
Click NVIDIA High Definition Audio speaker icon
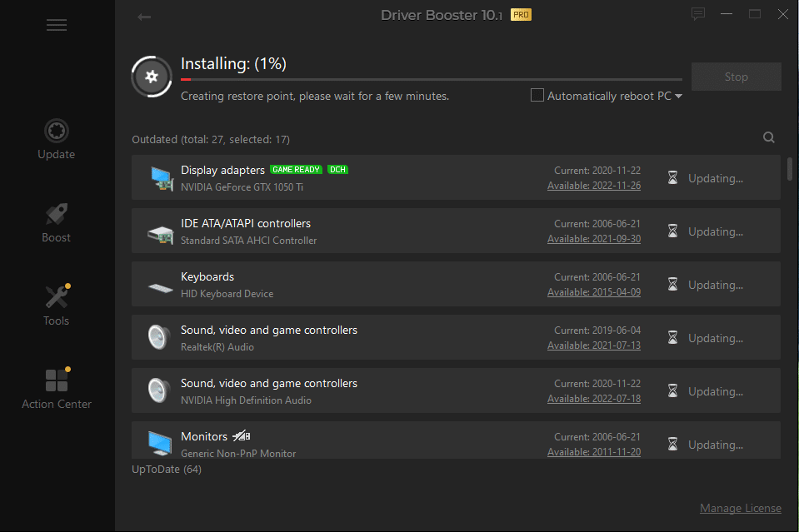click(158, 390)
